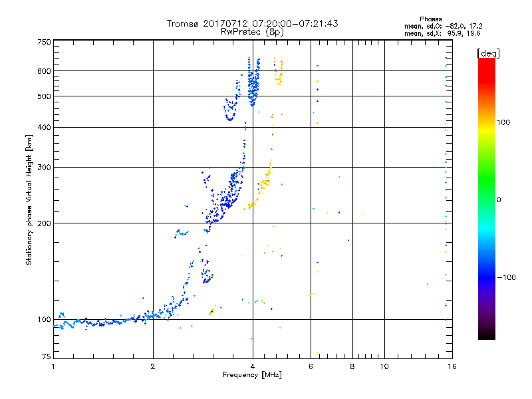The image size is (532, 399).
Task: Select the X-mode mean, sd statistics line
Action: tap(443, 33)
